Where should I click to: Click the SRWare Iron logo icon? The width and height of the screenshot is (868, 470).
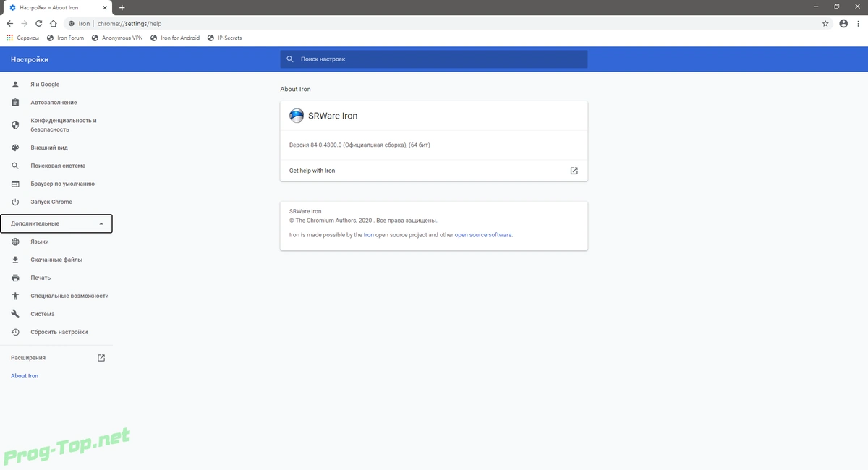point(297,116)
